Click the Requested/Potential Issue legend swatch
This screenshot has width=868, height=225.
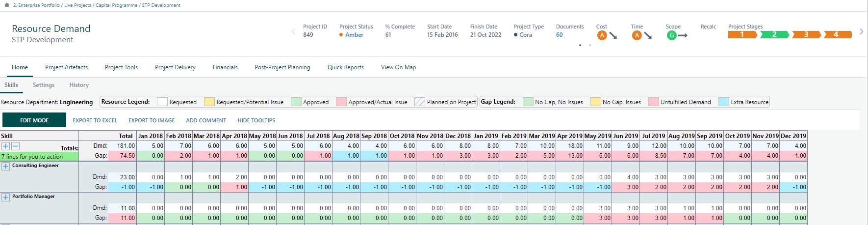(209, 102)
